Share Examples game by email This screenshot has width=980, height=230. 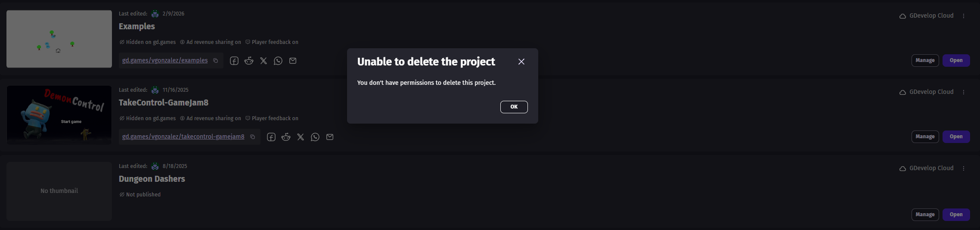(x=293, y=61)
